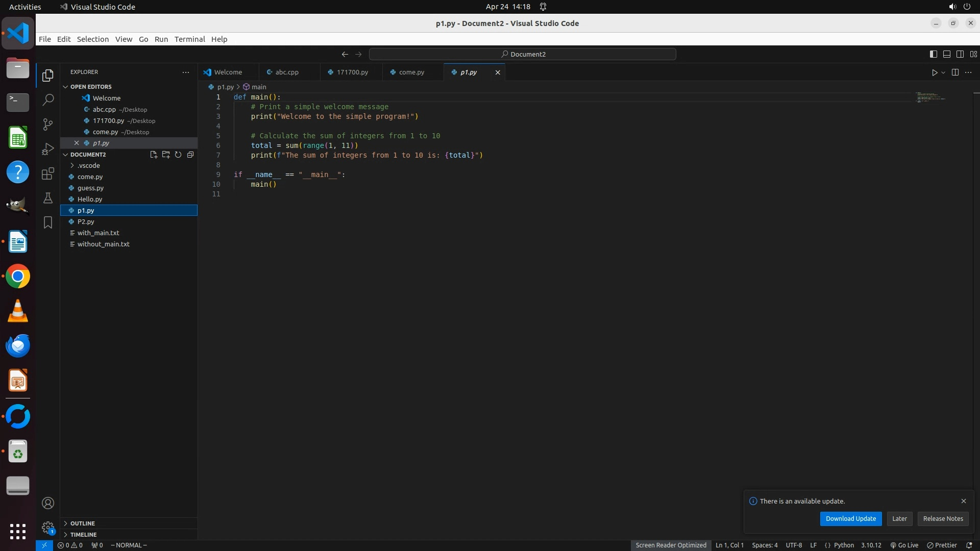The width and height of the screenshot is (980, 551).
Task: Toggle the primary side bar visibility
Action: tap(933, 54)
